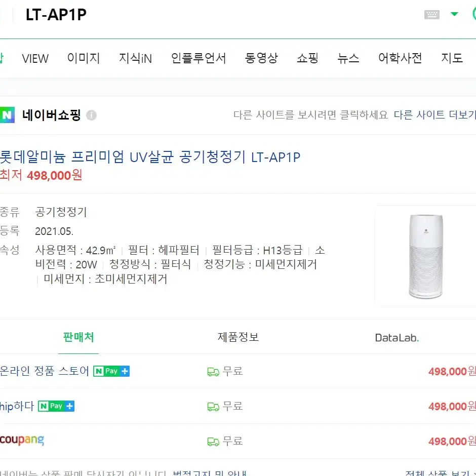This screenshot has width=476, height=476.
Task: Open 롯데알미늄 프리미엄 UV살균 공기청정기 product link
Action: click(150, 157)
